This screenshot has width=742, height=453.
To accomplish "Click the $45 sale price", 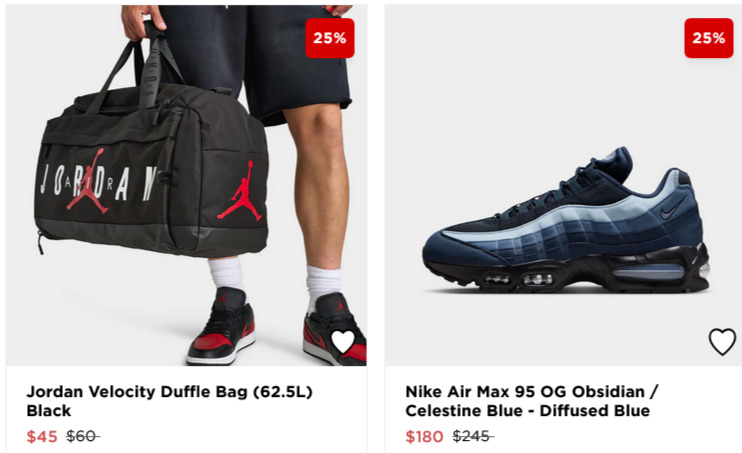I will (42, 436).
